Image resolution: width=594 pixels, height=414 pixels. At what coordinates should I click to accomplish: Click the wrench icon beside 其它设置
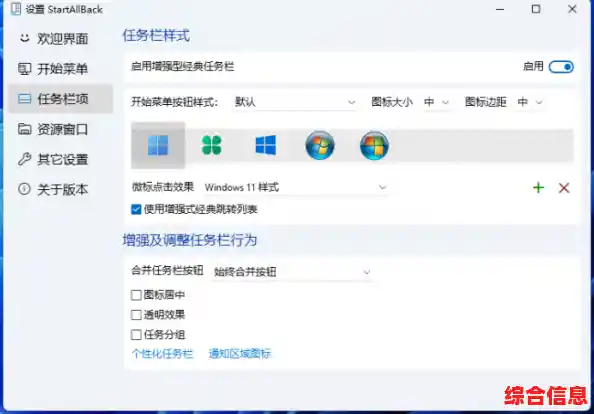tap(25, 159)
